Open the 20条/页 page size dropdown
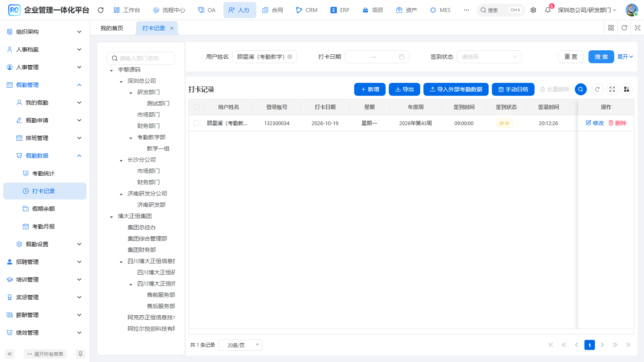 [240, 345]
